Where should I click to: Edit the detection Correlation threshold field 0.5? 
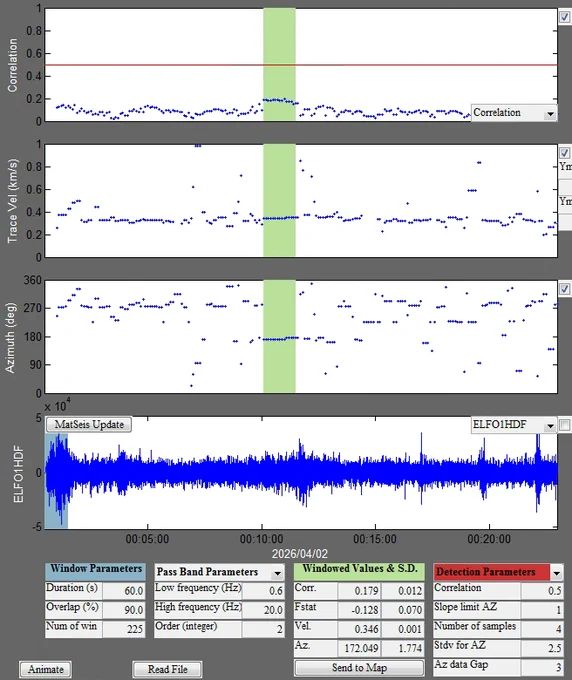(x=542, y=591)
